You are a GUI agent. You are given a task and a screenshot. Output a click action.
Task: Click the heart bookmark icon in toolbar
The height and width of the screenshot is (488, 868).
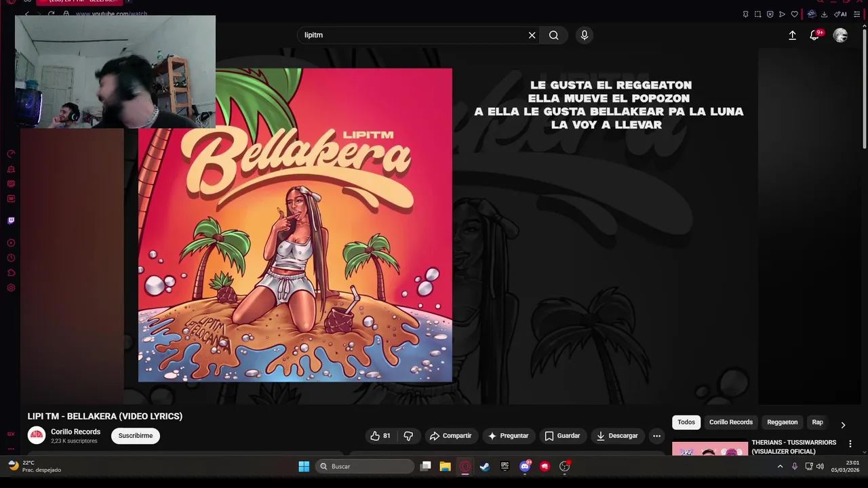coord(795,14)
